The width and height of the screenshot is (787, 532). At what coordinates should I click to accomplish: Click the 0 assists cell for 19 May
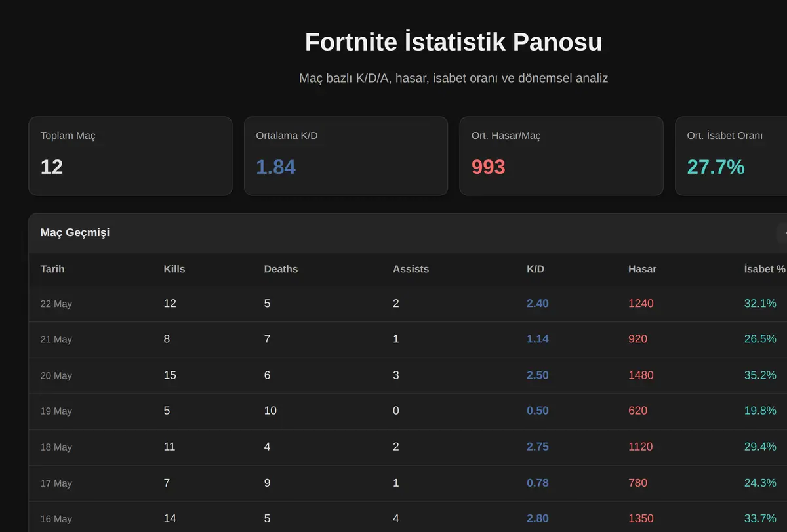click(396, 411)
